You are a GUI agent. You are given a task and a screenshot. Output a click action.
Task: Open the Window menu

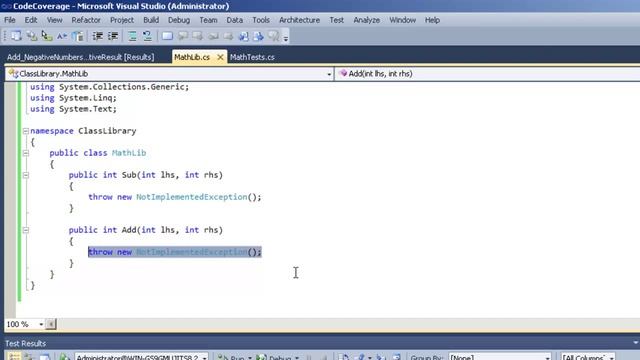[x=402, y=20]
